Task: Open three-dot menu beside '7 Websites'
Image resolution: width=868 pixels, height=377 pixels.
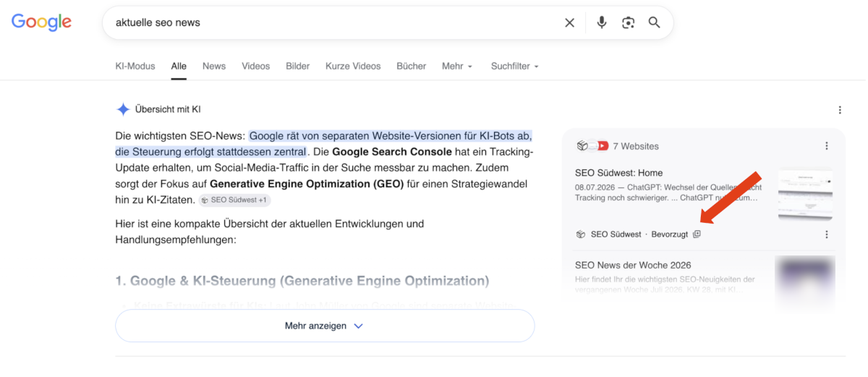Action: tap(827, 146)
